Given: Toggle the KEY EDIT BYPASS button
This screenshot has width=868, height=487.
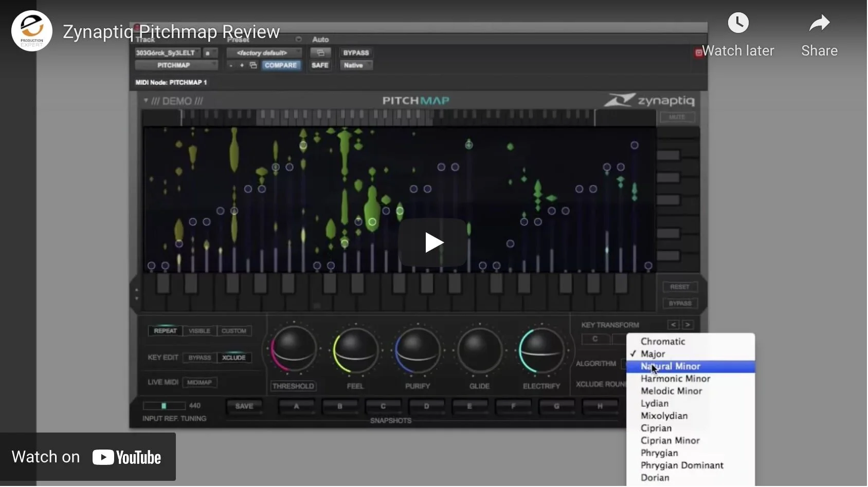Looking at the screenshot, I should 200,358.
